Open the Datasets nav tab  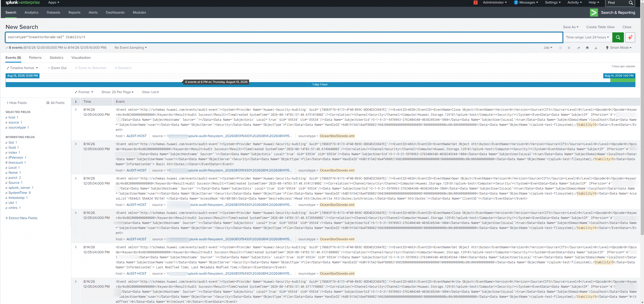point(53,13)
